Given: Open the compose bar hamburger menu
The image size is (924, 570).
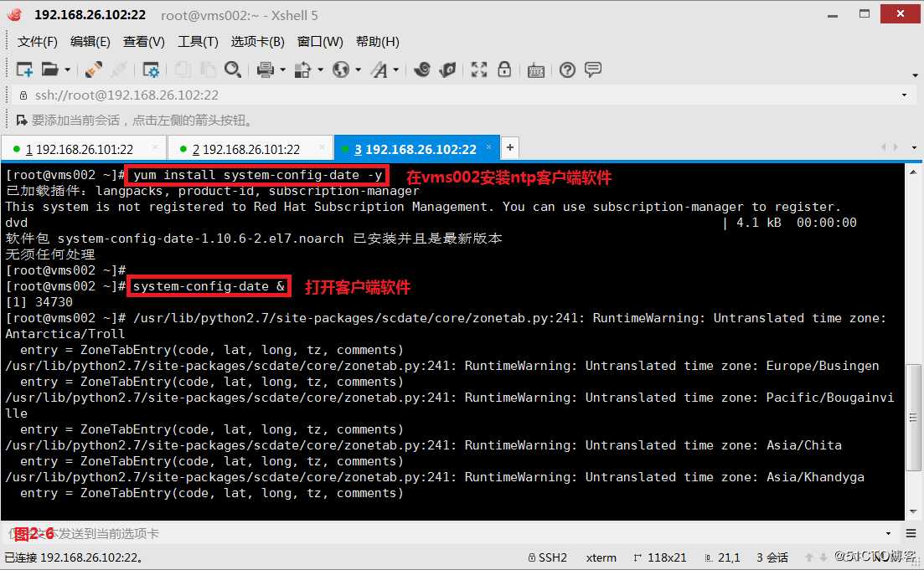Looking at the screenshot, I should (x=911, y=534).
